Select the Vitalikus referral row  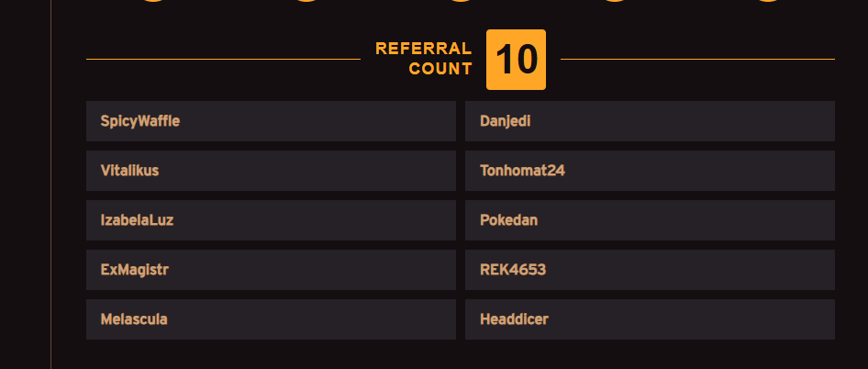pos(271,171)
